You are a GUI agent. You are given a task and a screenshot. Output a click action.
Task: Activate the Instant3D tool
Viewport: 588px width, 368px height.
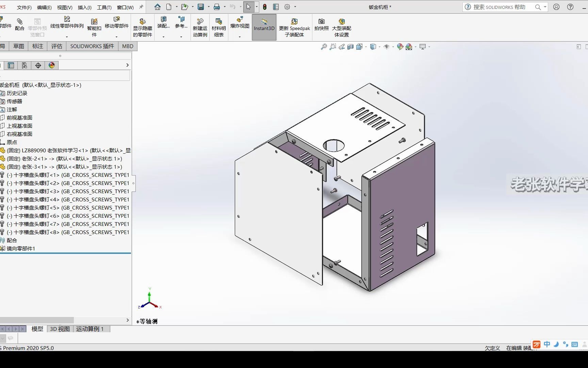(264, 27)
